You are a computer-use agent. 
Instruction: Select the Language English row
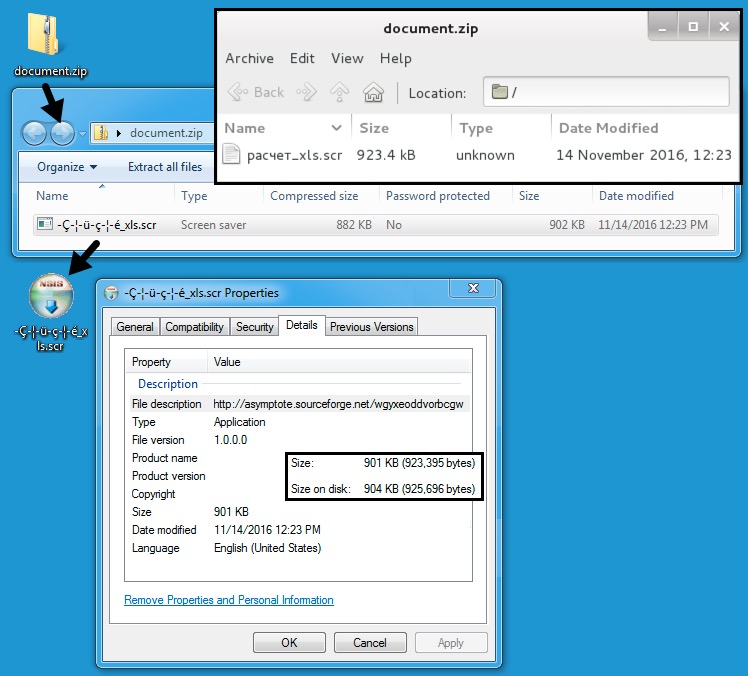pyautogui.click(x=300, y=548)
